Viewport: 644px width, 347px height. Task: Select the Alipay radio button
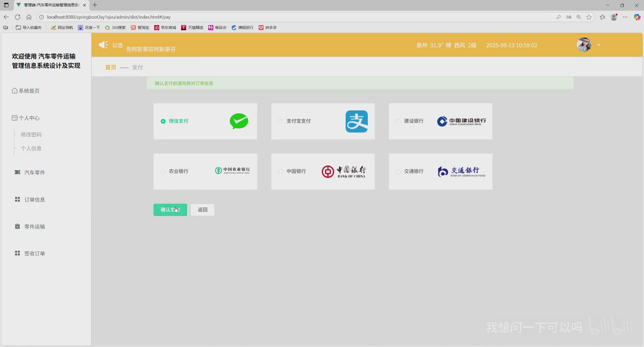[x=280, y=121]
